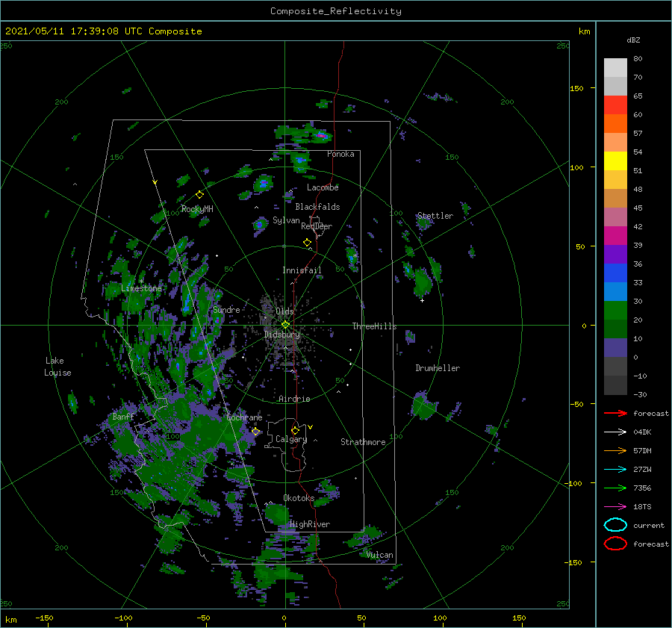Viewport: 672px width, 628px height.
Task: Click the blue 36-33 dBZ color swatch
Action: [615, 273]
